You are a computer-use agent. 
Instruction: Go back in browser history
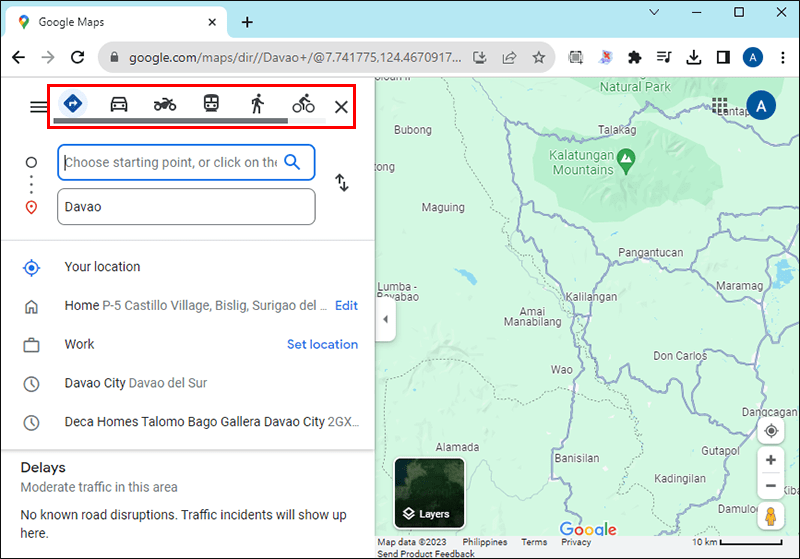click(x=18, y=57)
